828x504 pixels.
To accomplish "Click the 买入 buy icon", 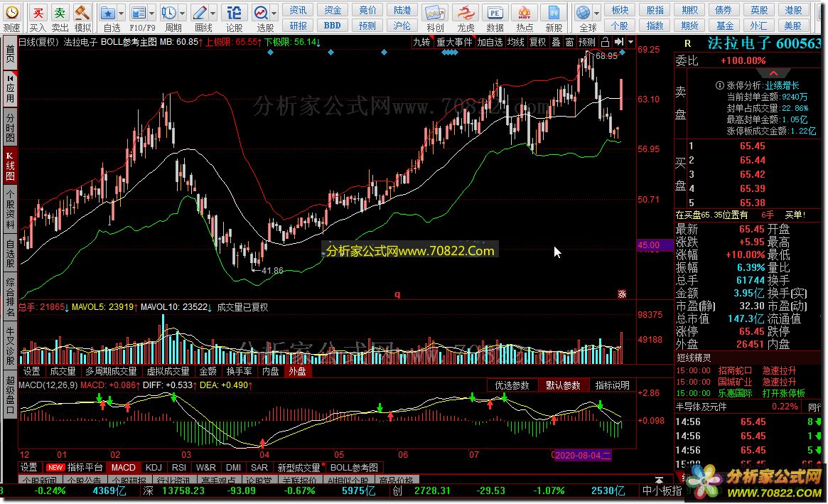I will click(38, 12).
